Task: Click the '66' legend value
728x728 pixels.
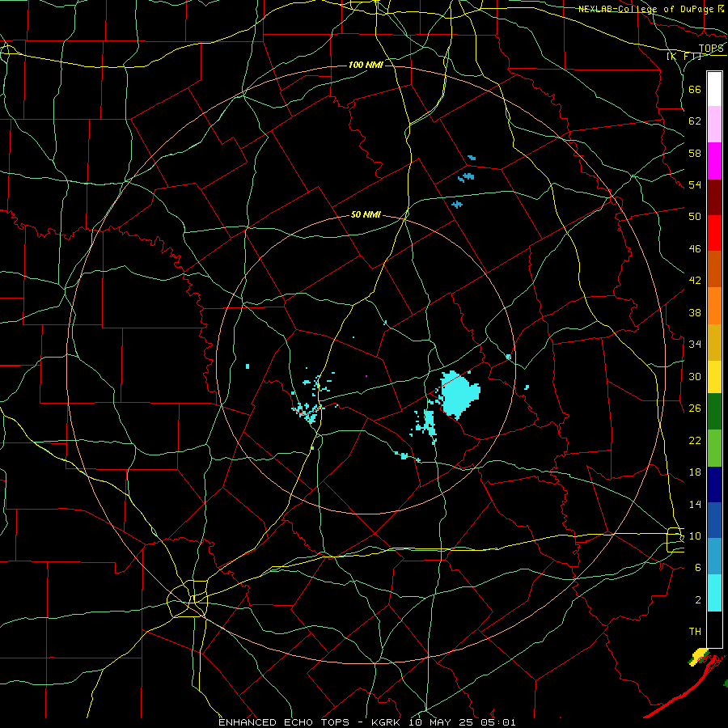Action: coord(695,89)
